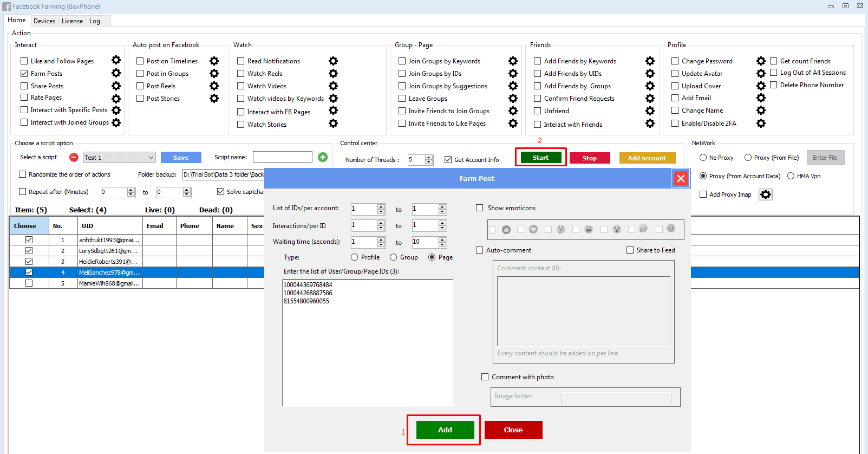Check row 5 MamieWih868 account checkbox
Image resolution: width=868 pixels, height=454 pixels.
point(29,283)
